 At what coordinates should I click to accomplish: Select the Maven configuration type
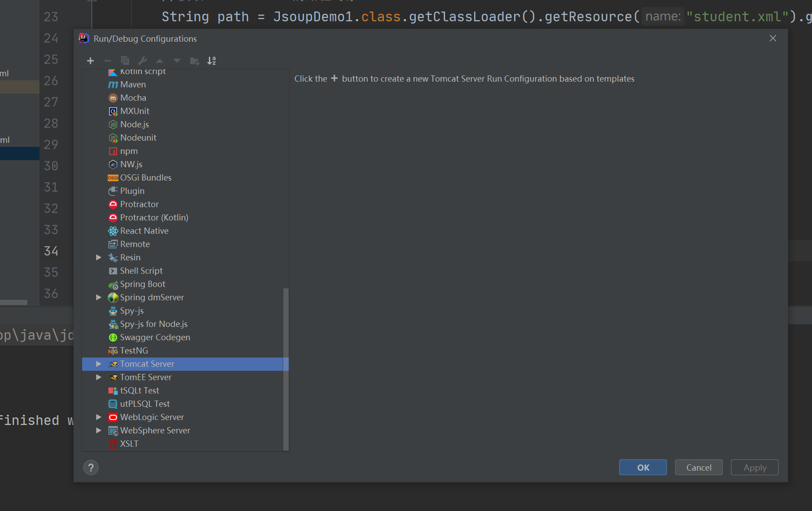(185, 84)
